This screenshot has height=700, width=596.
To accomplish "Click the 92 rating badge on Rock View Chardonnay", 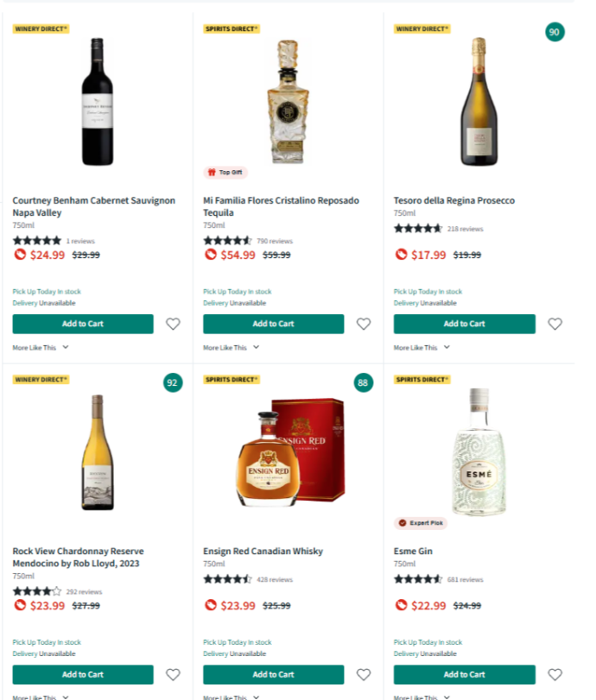I will pos(172,382).
